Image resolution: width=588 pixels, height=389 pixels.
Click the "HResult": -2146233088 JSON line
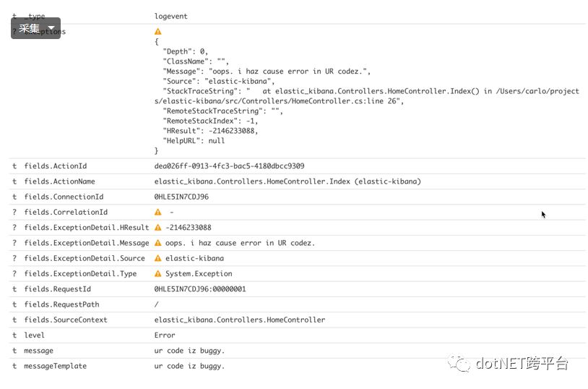click(210, 131)
